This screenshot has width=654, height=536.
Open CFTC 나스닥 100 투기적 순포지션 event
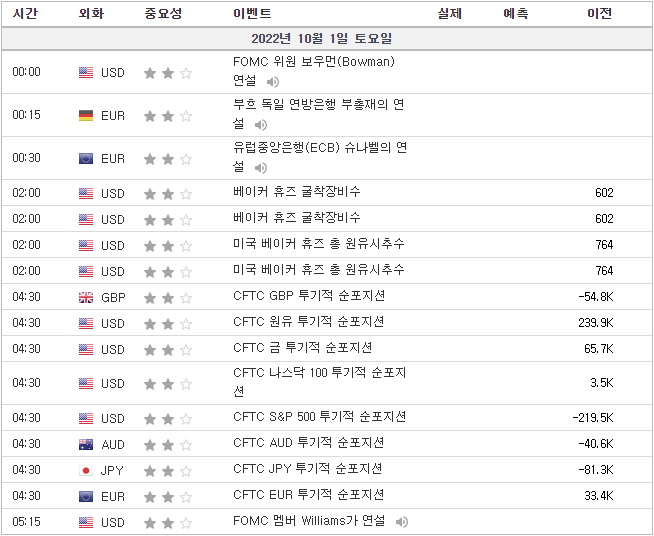(319, 382)
